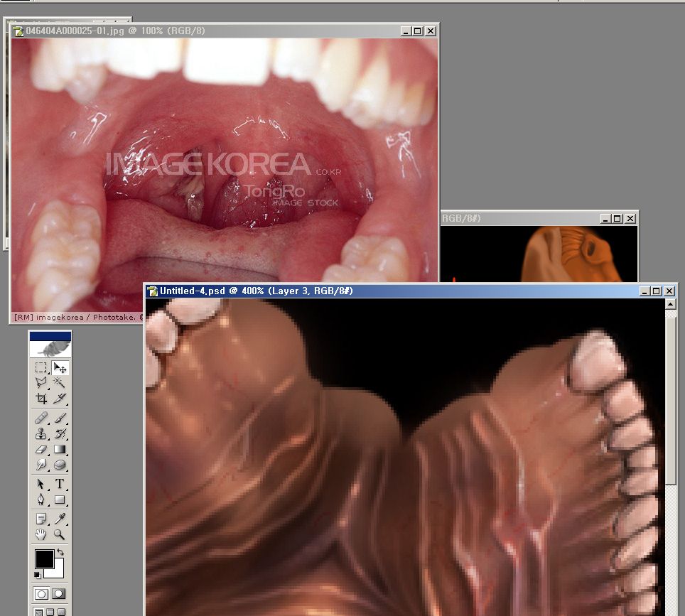Screen dimensions: 685x616
Task: Click the feather logo atop the toolbox
Action: pyautogui.click(x=50, y=349)
